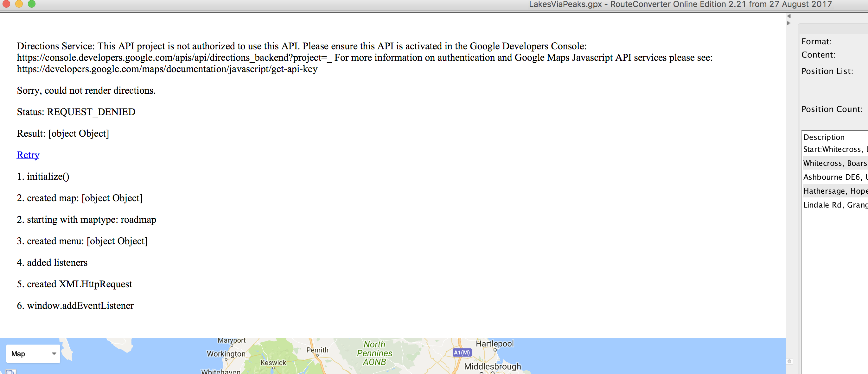868x374 pixels.
Task: Click the Description column header
Action: tap(824, 137)
